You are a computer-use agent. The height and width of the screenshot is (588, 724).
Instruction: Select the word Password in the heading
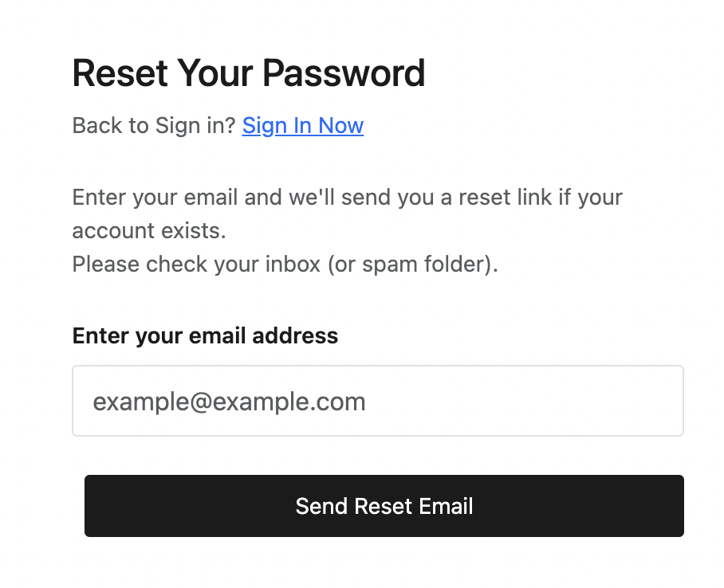(x=344, y=73)
